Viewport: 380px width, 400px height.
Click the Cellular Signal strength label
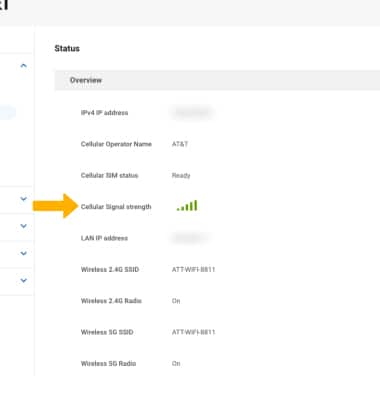(x=116, y=207)
